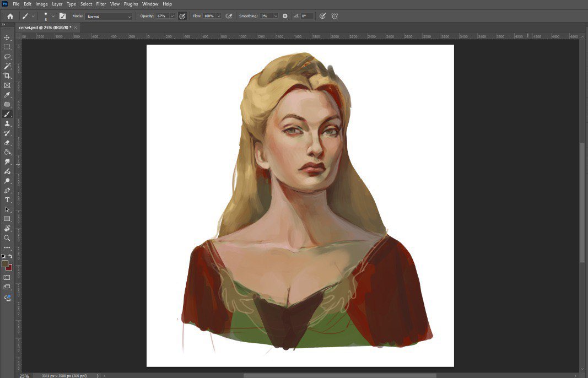Open the Filter menu
588x378 pixels.
coord(101,4)
